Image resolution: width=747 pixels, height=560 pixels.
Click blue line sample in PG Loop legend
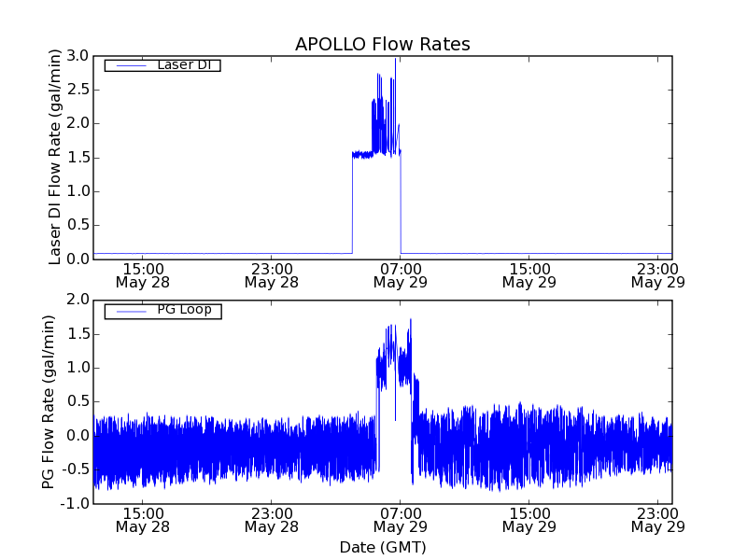127,311
